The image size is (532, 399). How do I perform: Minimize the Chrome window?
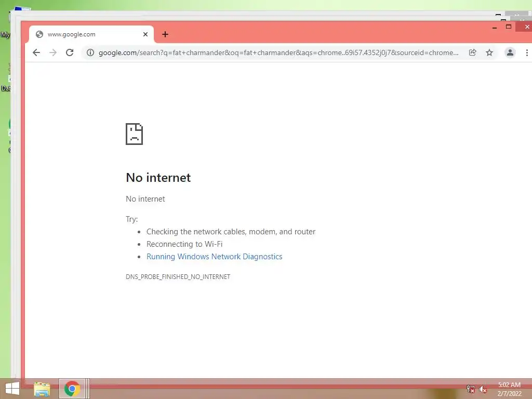[x=495, y=27]
